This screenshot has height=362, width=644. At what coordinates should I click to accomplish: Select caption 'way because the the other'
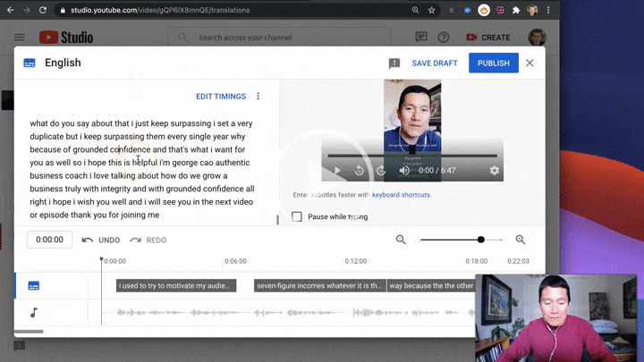431,286
